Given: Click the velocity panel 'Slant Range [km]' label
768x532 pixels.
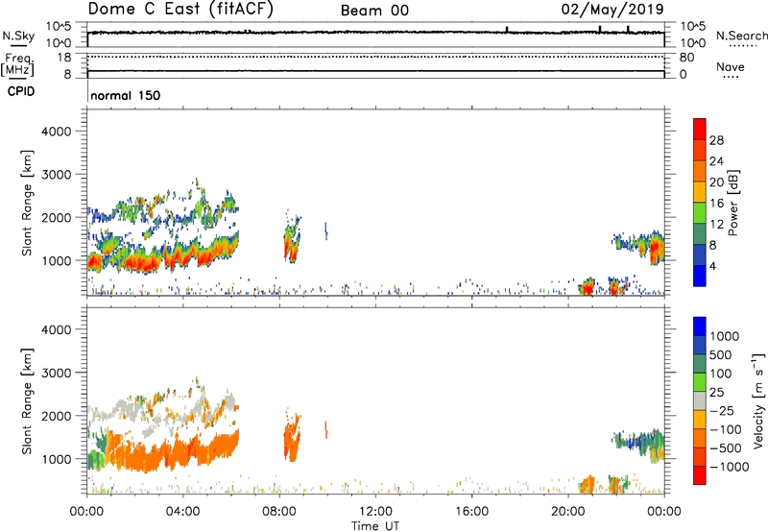Looking at the screenshot, I should 27,401.
